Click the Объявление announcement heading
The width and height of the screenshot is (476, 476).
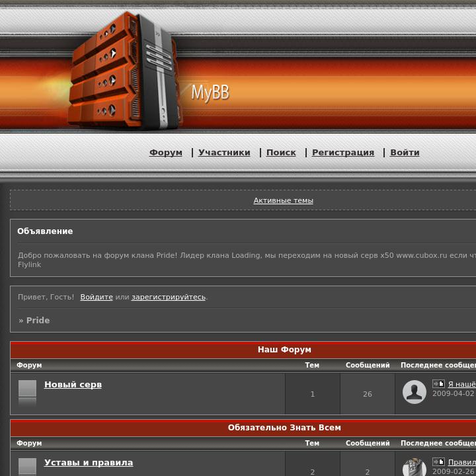(x=45, y=231)
